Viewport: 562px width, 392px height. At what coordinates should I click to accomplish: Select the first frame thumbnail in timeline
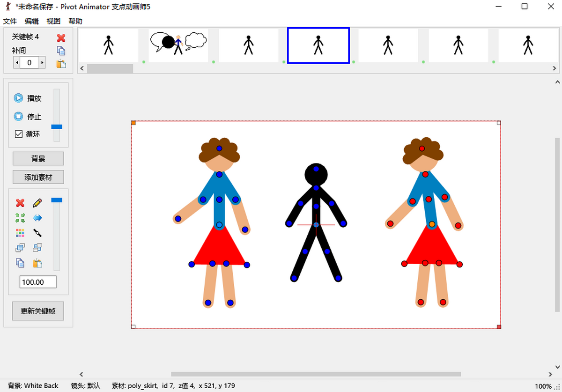click(x=109, y=45)
